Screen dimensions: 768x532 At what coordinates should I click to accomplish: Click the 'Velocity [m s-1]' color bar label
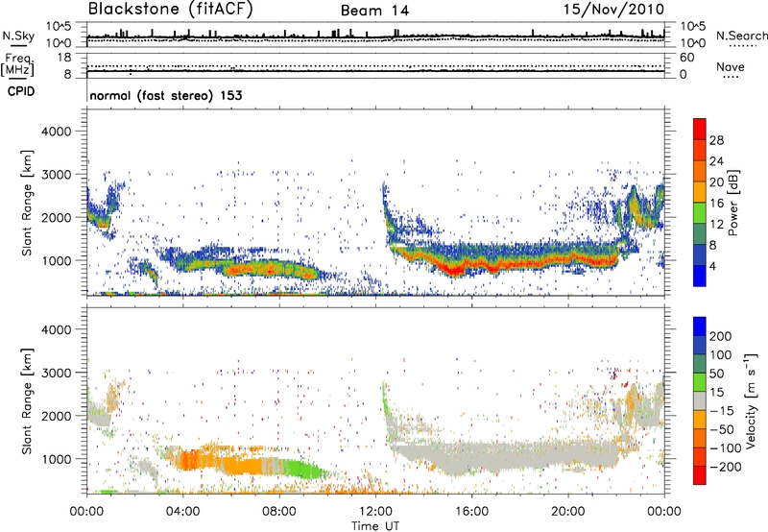point(752,400)
